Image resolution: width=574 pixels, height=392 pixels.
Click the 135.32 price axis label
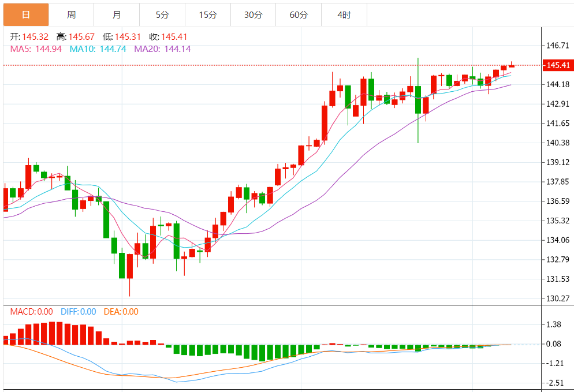click(557, 221)
